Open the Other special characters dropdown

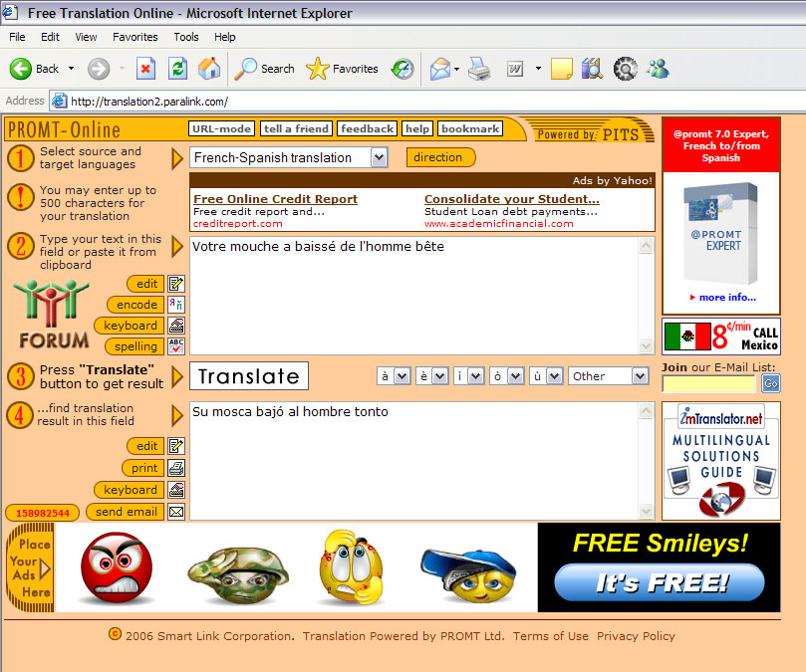639,376
